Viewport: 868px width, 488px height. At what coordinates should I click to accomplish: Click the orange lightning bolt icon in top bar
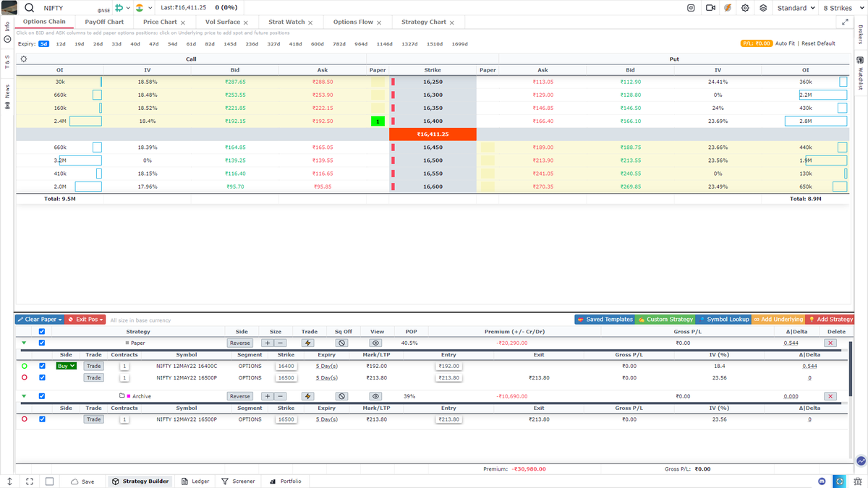[727, 8]
